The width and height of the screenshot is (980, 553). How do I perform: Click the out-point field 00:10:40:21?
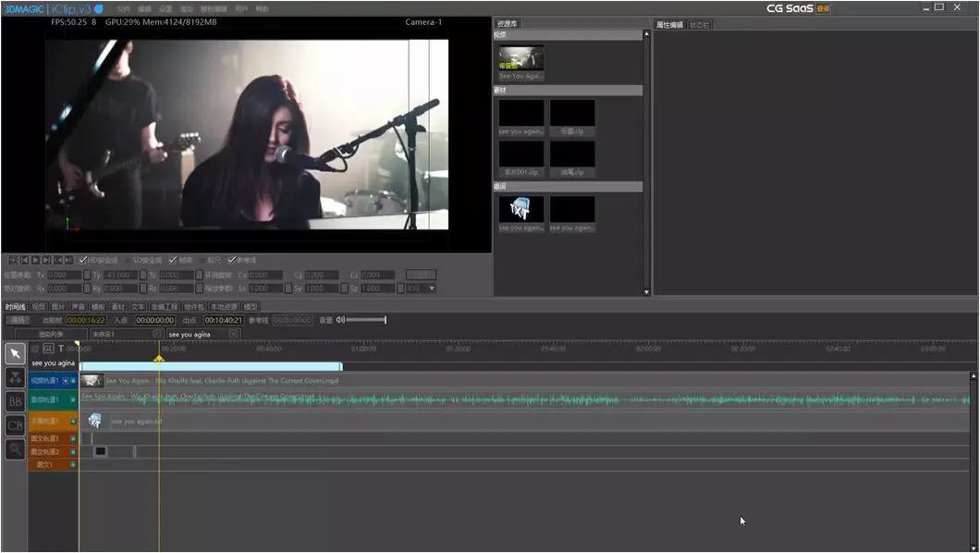(x=223, y=320)
